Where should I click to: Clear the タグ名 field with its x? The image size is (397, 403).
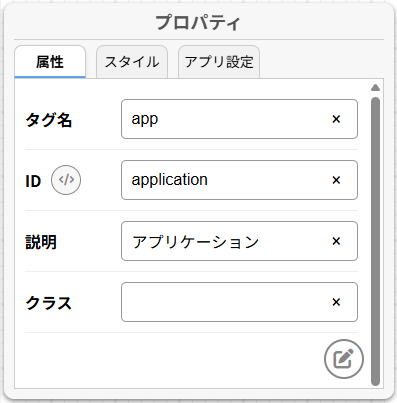[336, 119]
